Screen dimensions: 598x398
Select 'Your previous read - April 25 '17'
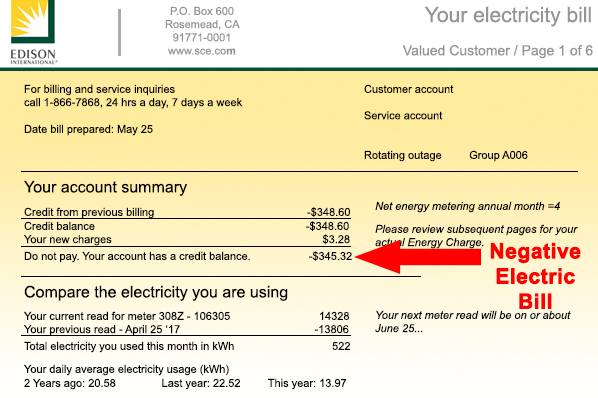102,329
